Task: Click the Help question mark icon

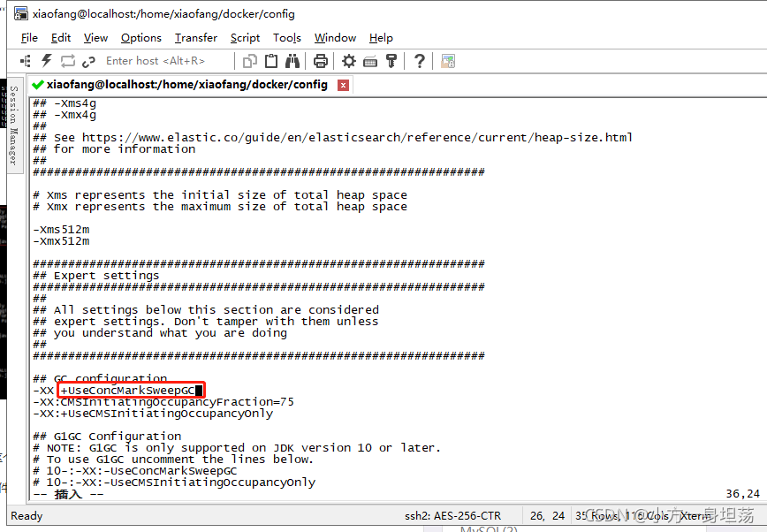Action: [x=419, y=61]
